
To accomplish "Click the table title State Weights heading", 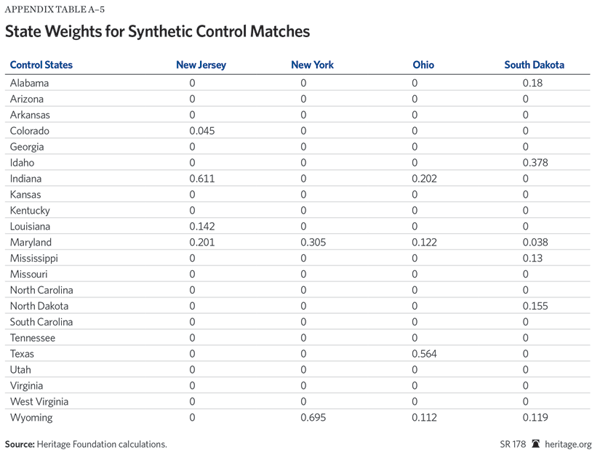I will click(157, 32).
